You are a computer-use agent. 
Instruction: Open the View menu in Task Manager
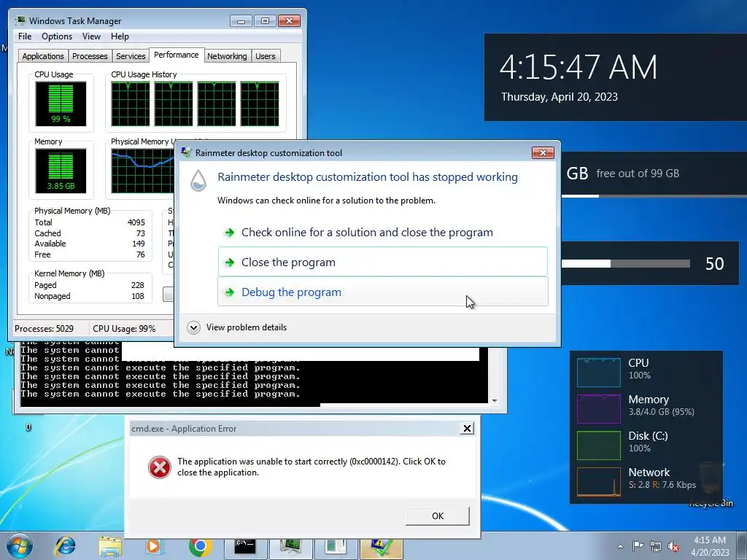click(x=91, y=36)
